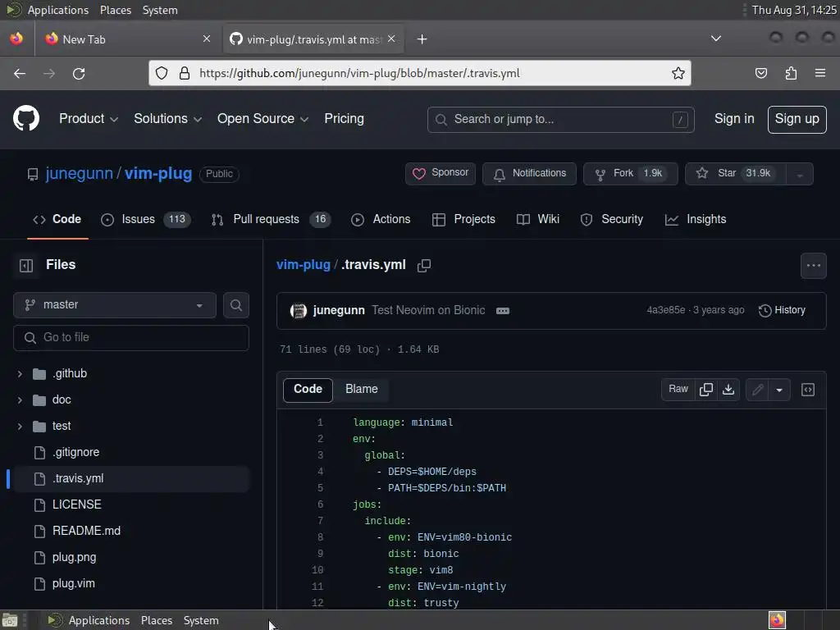
Task: Open a new browser tab with plus
Action: point(422,39)
